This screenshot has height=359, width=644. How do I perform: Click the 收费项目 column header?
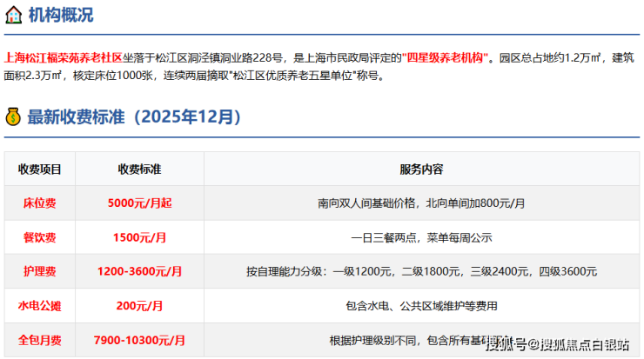(x=40, y=169)
